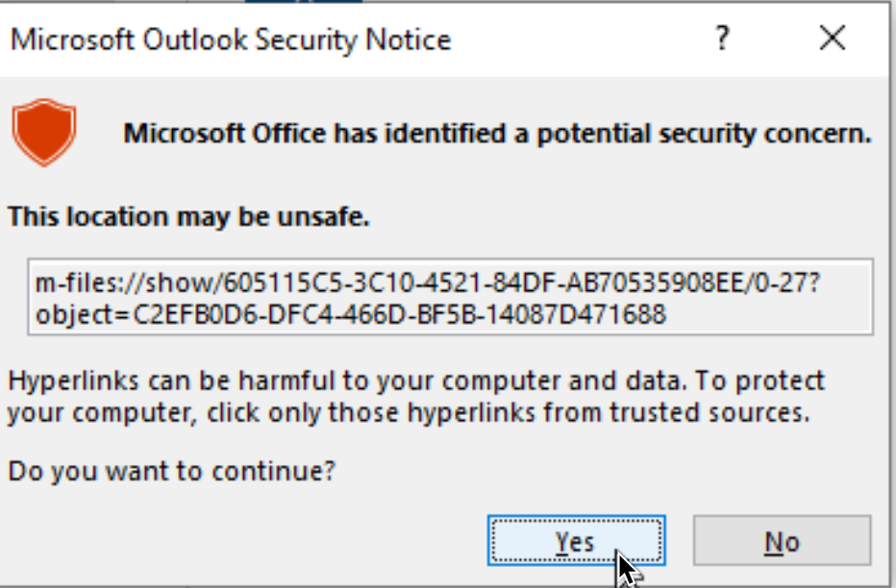The height and width of the screenshot is (588, 896).
Task: Click the This location may be unsafe label
Action: pos(188,217)
